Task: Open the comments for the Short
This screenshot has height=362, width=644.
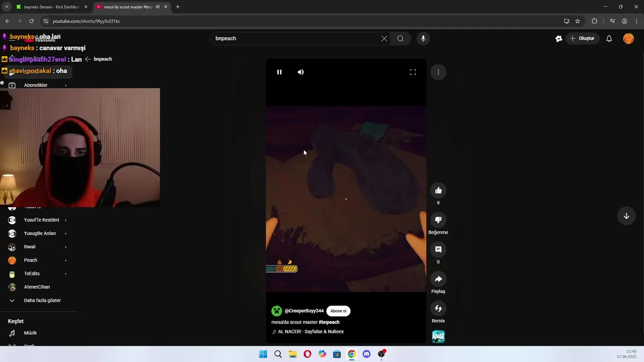Action: (438, 249)
